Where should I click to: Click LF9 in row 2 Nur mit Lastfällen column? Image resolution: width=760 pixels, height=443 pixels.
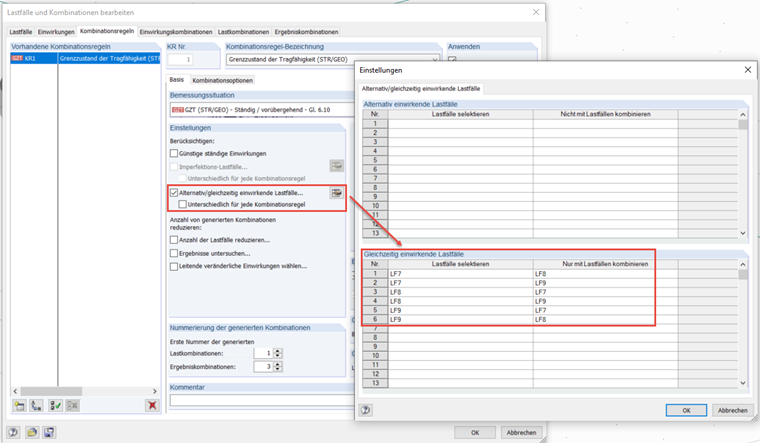coord(540,283)
